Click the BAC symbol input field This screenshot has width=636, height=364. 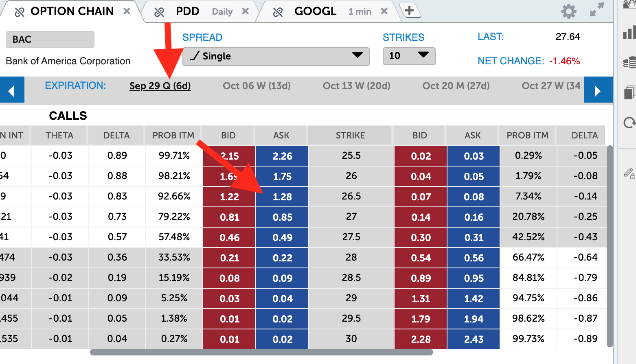pyautogui.click(x=50, y=39)
